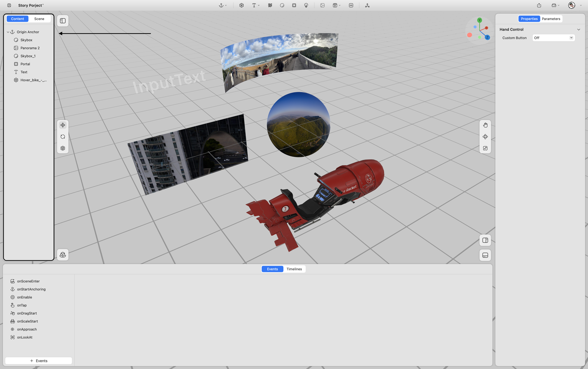Click the image icon in the top toolbar
This screenshot has width=588, height=369.
point(322,5)
